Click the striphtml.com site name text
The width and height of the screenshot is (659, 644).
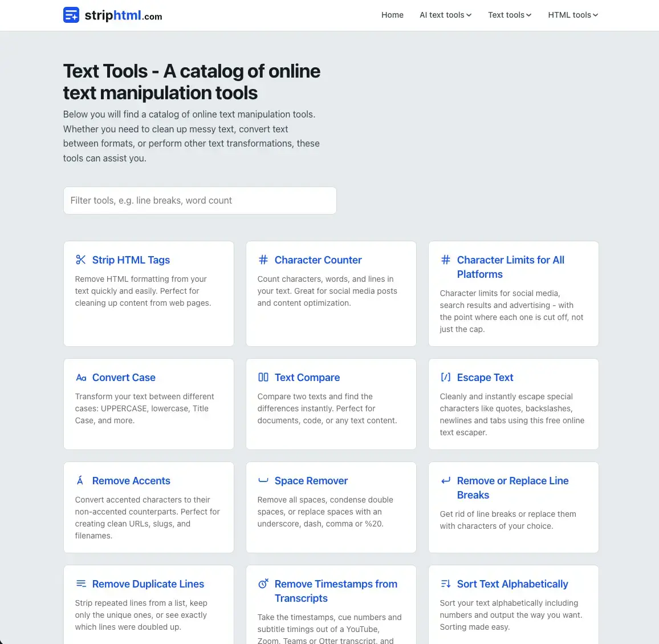(123, 15)
